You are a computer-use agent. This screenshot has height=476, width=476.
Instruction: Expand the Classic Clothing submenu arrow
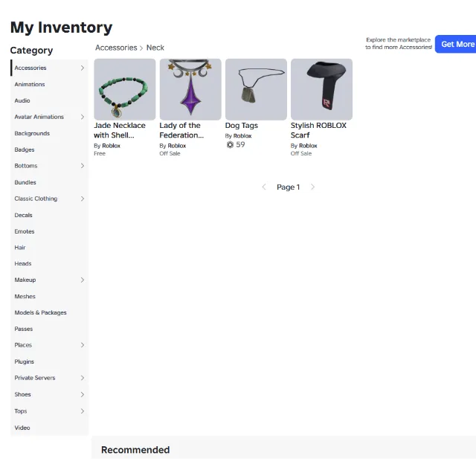(83, 199)
